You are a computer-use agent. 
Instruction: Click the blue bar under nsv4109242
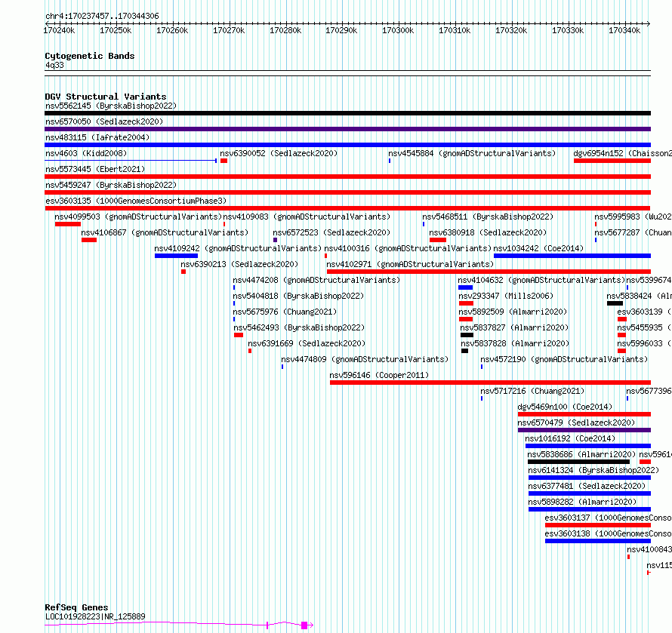click(176, 256)
